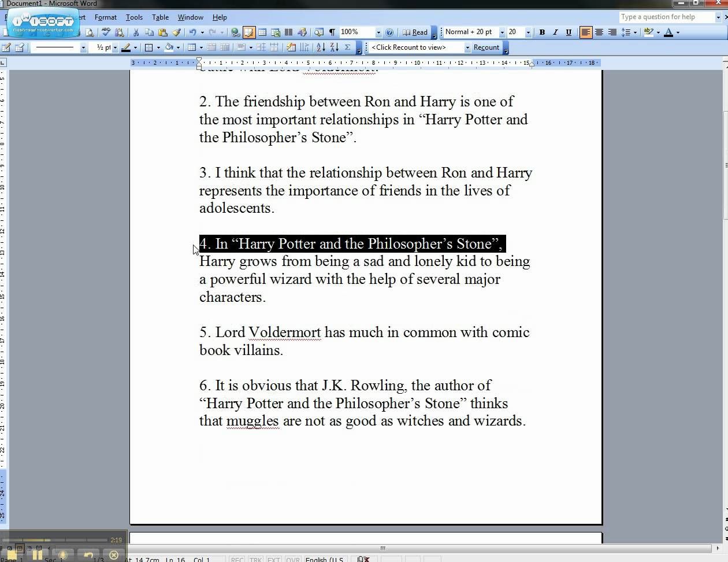Click the Align Center icon
The width and height of the screenshot is (728, 562).
599,32
